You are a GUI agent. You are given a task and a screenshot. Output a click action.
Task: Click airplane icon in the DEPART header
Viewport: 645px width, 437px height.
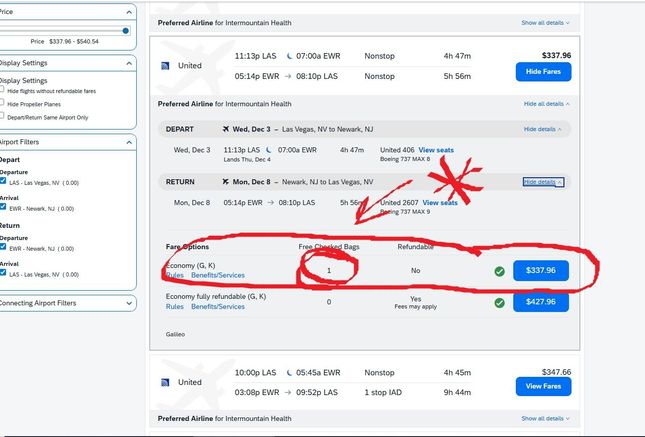point(225,129)
